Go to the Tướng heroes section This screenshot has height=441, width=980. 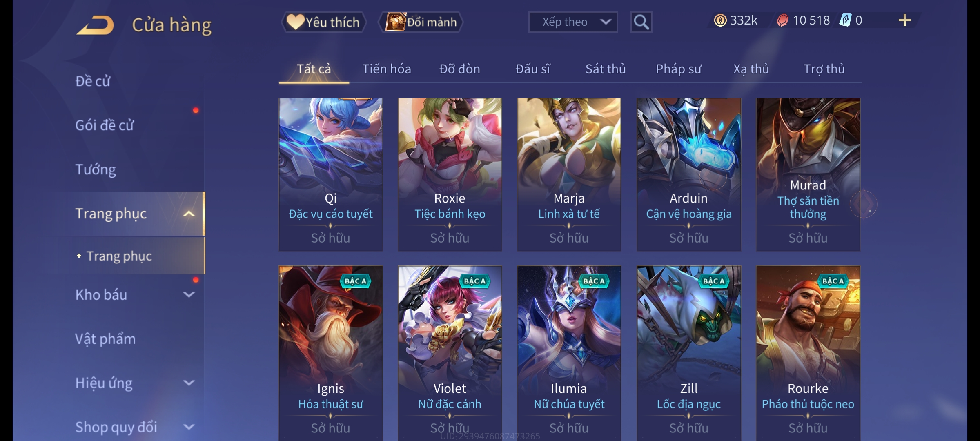coord(96,169)
